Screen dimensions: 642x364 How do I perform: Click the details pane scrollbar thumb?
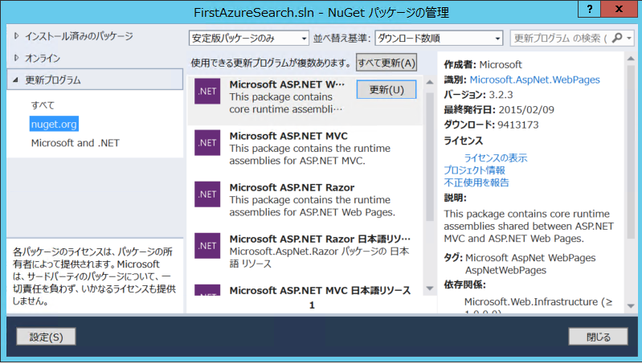coord(631,152)
